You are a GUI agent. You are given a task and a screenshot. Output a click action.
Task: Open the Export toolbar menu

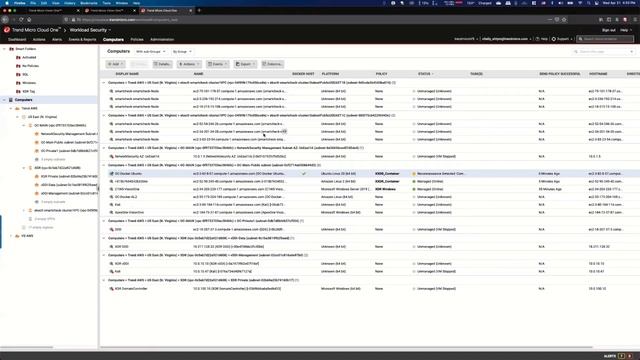[245, 64]
